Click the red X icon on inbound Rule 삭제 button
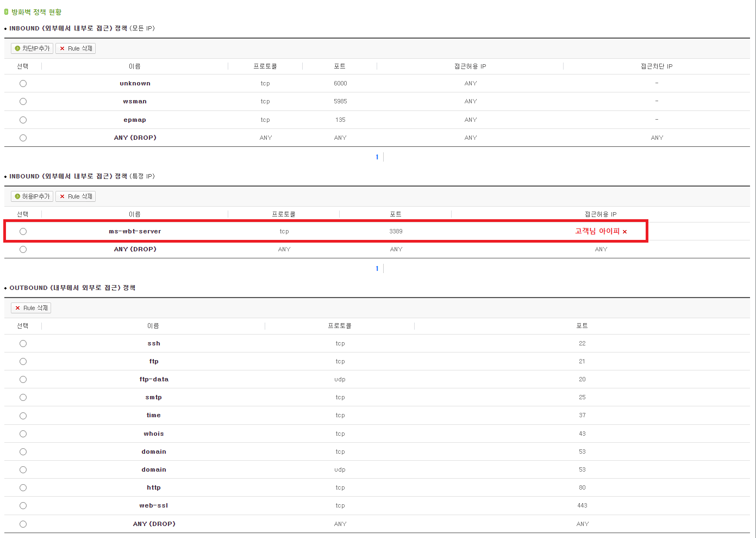756x538 pixels. (x=62, y=48)
